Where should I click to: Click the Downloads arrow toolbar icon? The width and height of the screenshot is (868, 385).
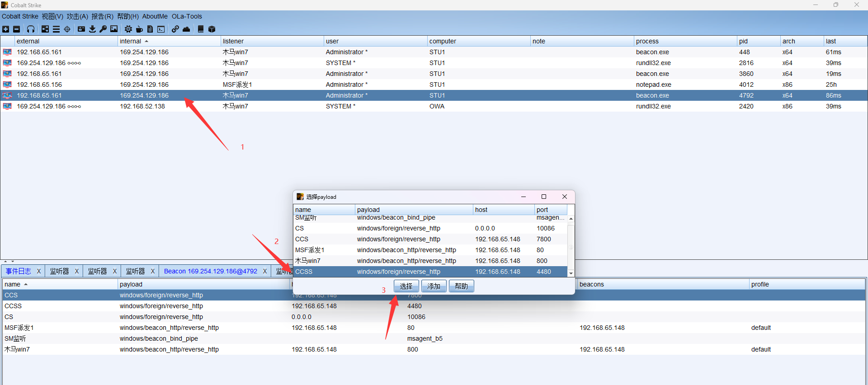(x=92, y=29)
